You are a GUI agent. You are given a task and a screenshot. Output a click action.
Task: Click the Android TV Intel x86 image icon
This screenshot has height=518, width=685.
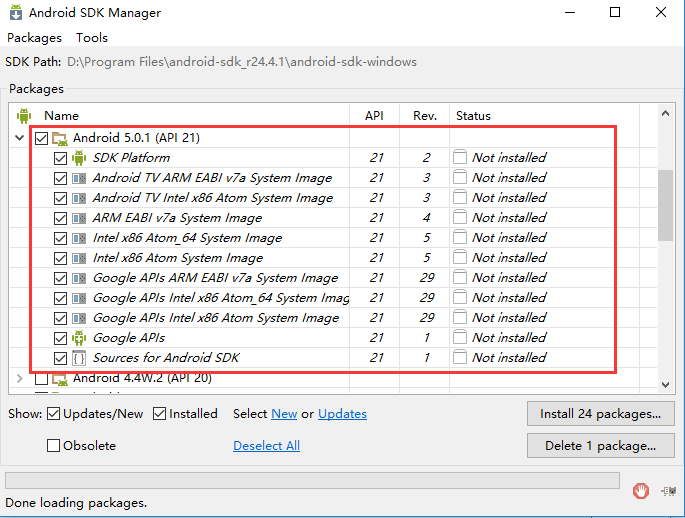pyautogui.click(x=79, y=198)
